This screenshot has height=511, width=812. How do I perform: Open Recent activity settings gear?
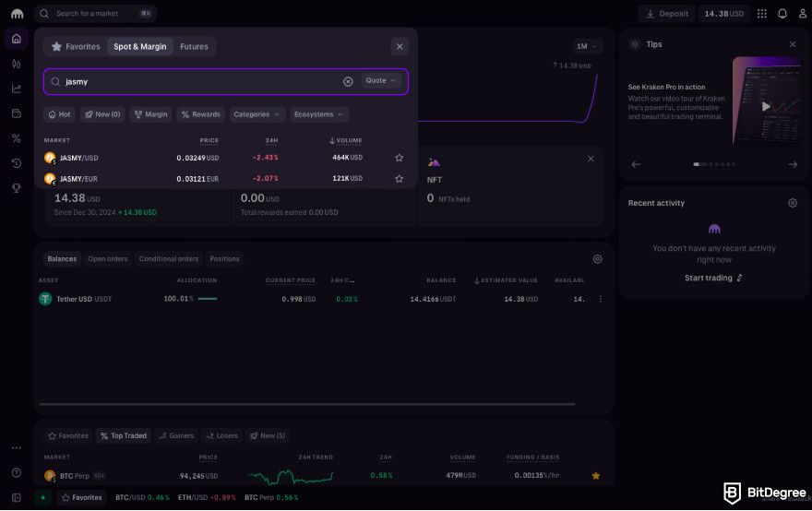coord(793,203)
